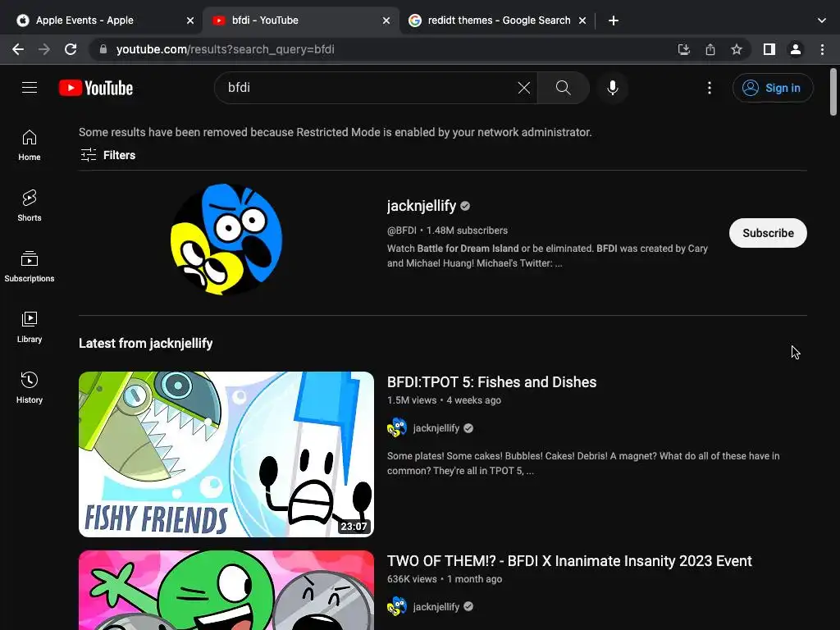The image size is (840, 630).
Task: Close the Apple Events tab
Action: click(190, 21)
